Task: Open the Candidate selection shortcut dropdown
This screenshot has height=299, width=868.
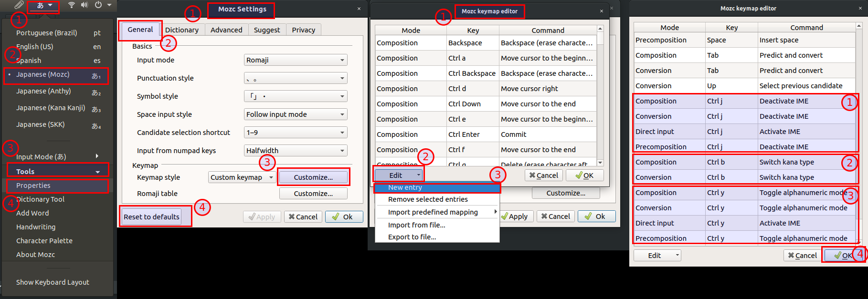Action: click(x=295, y=133)
